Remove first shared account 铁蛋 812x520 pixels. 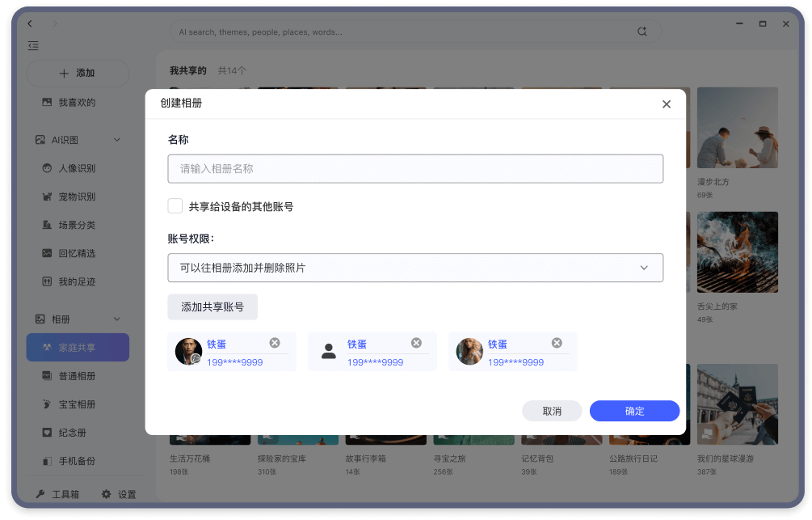click(275, 343)
